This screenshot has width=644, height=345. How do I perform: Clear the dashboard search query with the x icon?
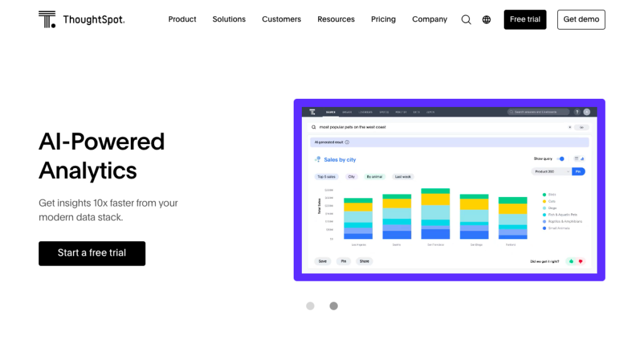[x=570, y=127]
